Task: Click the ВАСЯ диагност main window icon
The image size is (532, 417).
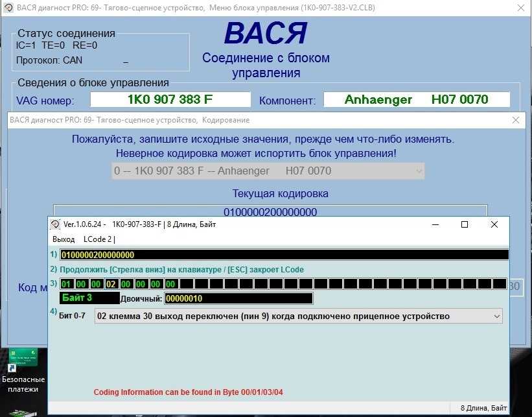Action: pos(7,8)
